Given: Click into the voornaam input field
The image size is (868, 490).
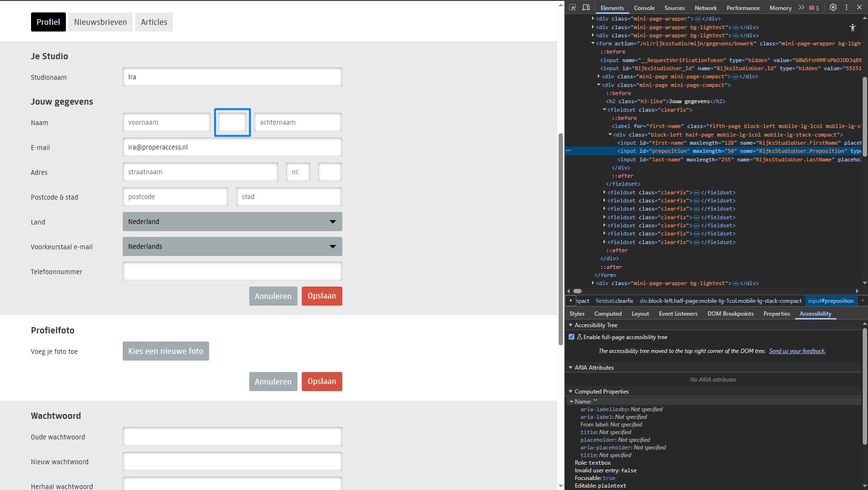Looking at the screenshot, I should [166, 122].
